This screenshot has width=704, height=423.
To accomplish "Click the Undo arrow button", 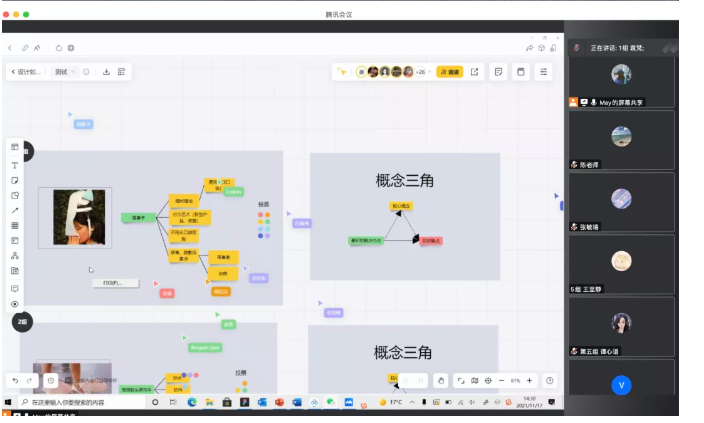I will click(x=15, y=381).
